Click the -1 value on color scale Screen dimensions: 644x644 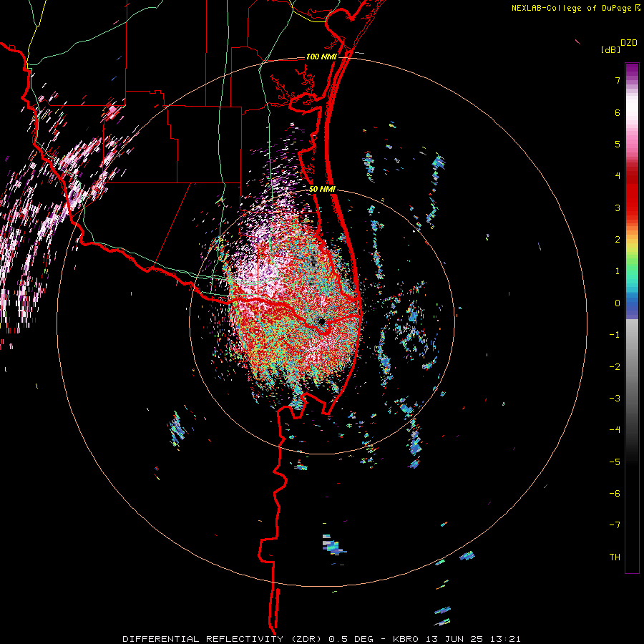pyautogui.click(x=615, y=335)
